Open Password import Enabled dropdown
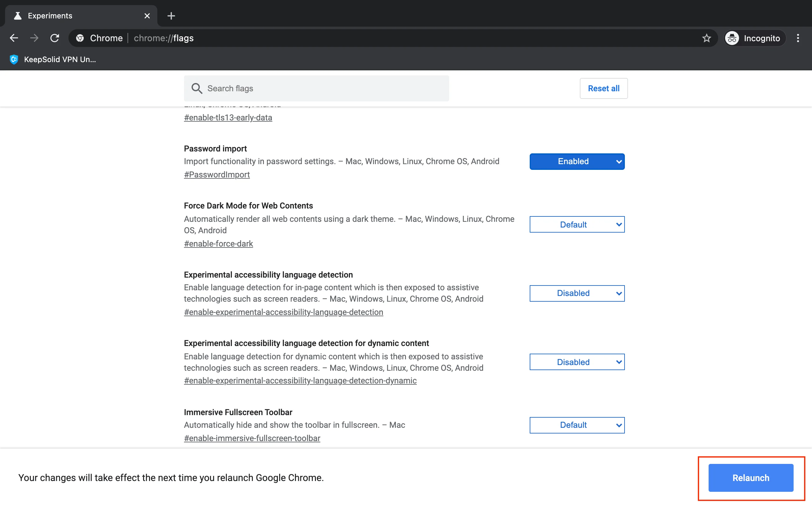812x507 pixels. tap(577, 162)
